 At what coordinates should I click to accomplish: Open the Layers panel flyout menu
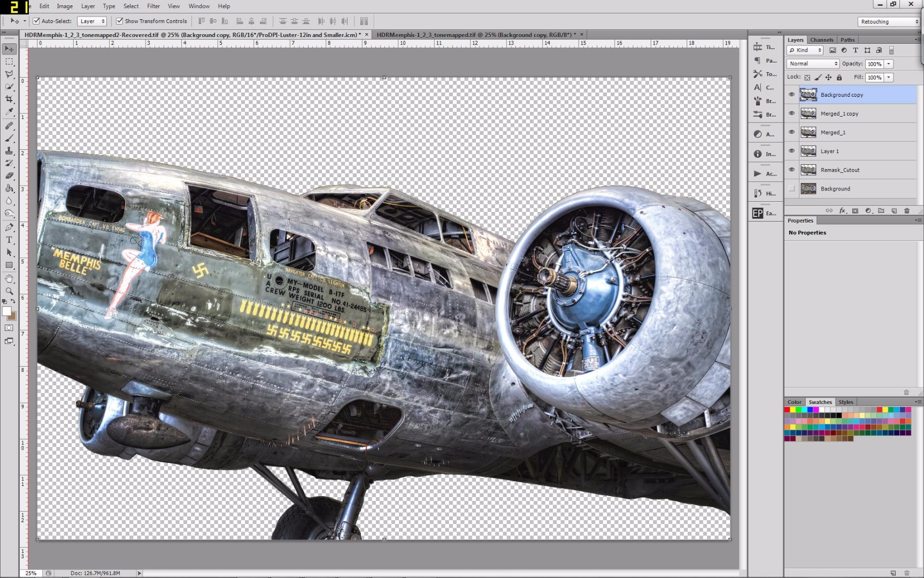click(918, 40)
